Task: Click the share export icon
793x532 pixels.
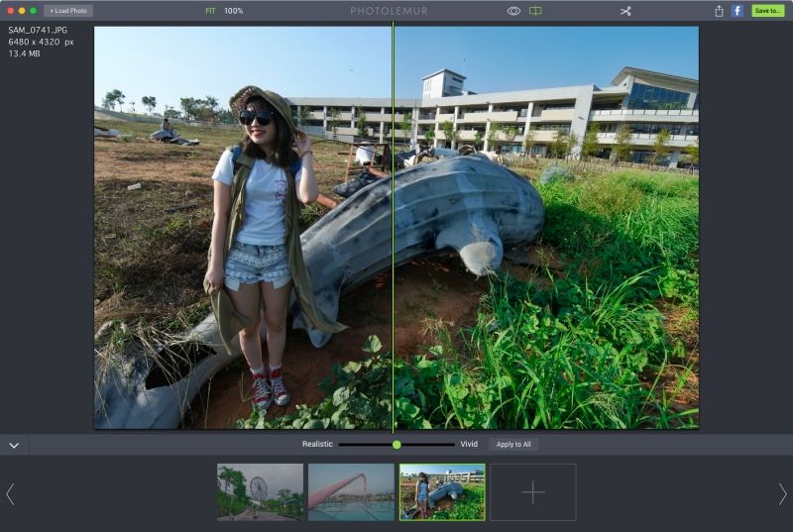Action: (719, 11)
